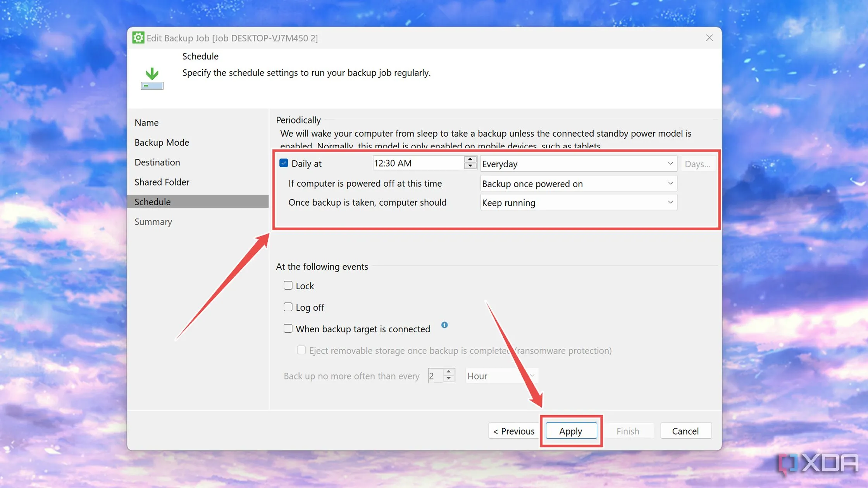
Task: Open the Keep running dropdown
Action: [x=578, y=203]
